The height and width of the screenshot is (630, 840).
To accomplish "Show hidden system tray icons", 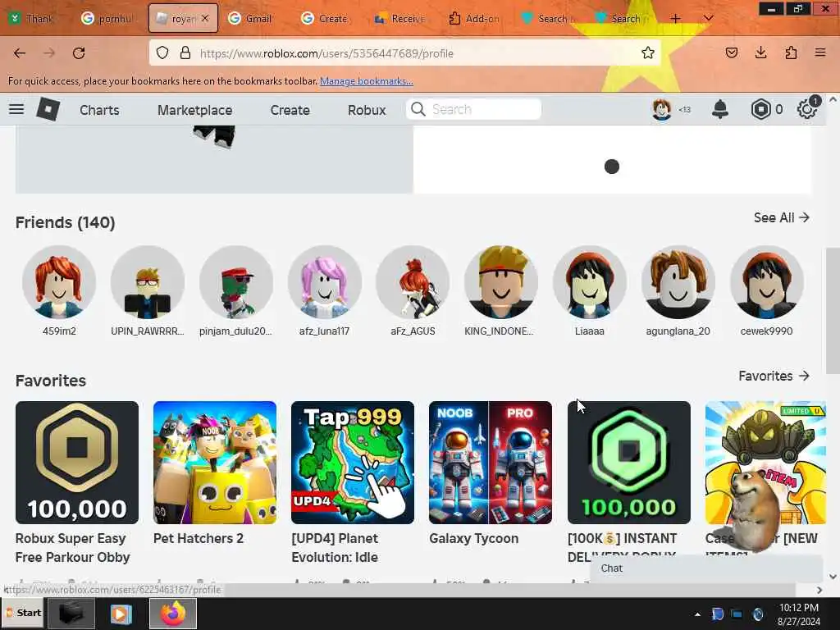I will pos(697,614).
